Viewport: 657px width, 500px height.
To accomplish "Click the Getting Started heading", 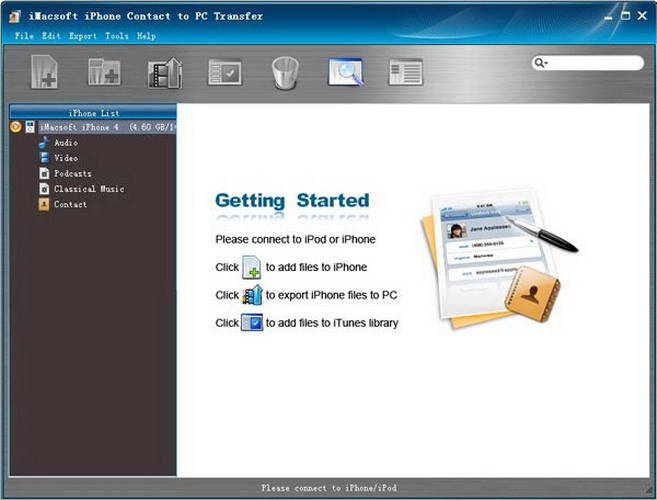I will [292, 200].
